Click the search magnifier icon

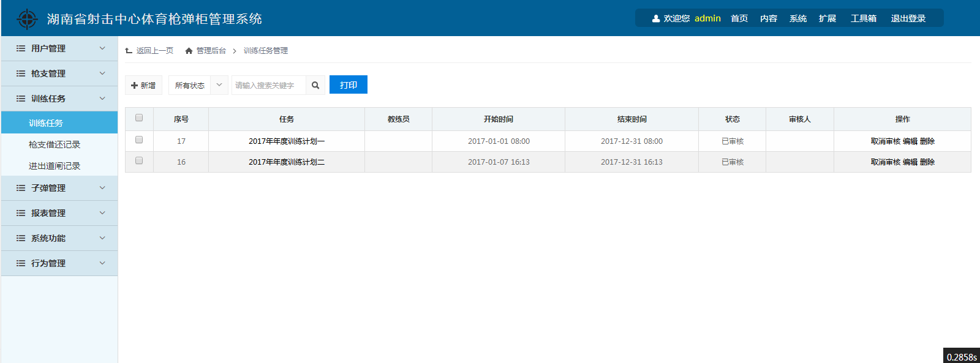coord(315,85)
